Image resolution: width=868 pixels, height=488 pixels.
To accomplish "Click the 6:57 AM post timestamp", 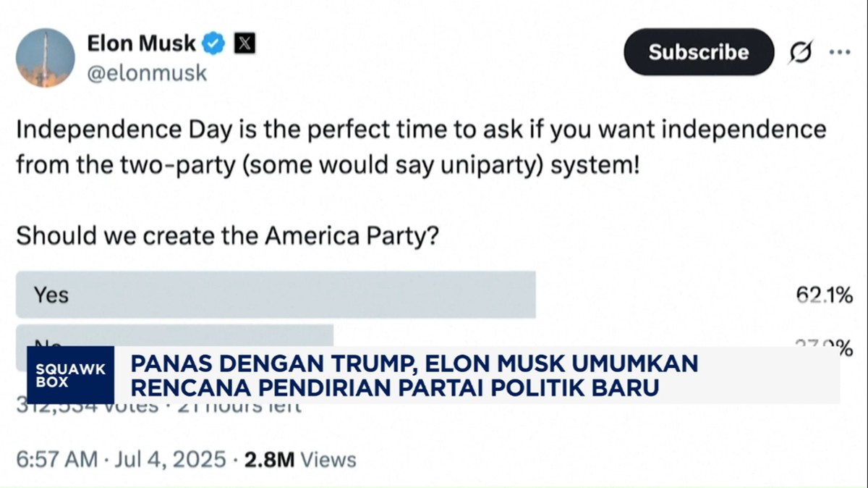I will [56, 459].
